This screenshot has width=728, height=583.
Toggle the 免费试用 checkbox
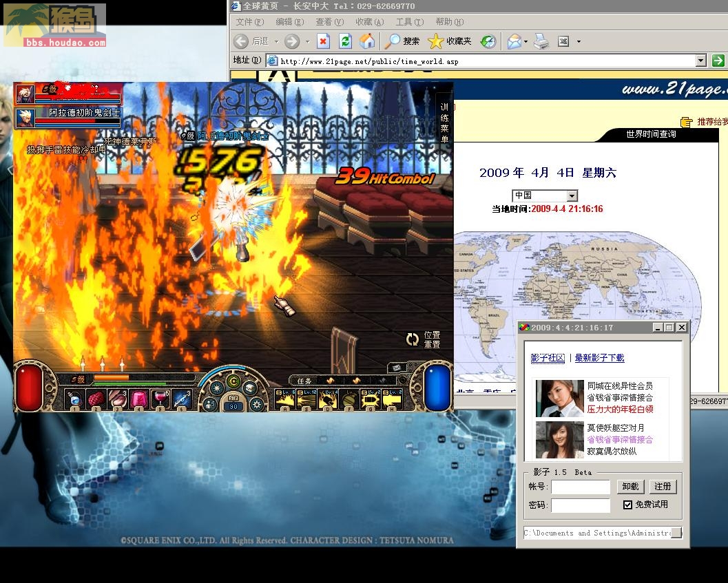pos(627,505)
